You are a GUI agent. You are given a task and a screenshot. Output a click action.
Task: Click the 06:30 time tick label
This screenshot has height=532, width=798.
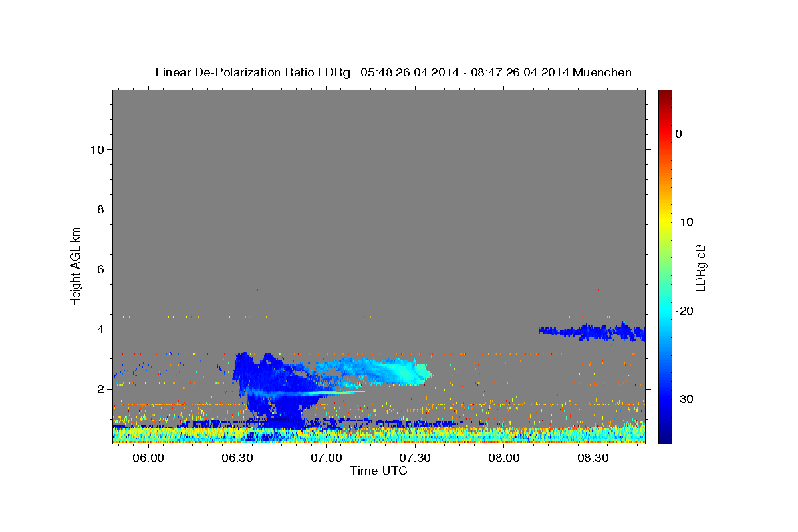coord(237,458)
